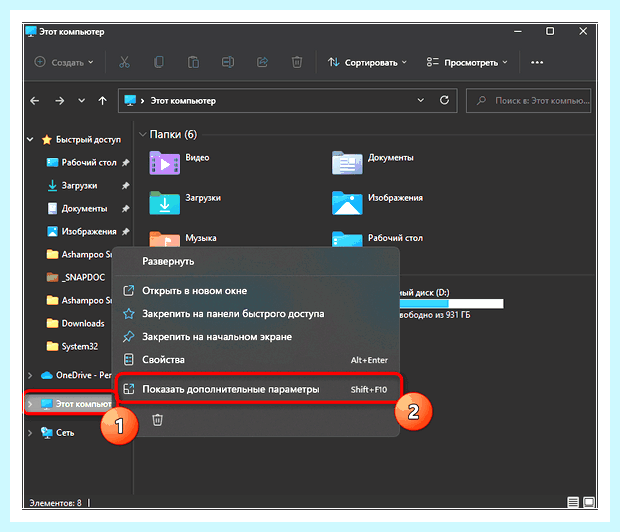
Task: Open the Сортировать dropdown
Action: 367,62
